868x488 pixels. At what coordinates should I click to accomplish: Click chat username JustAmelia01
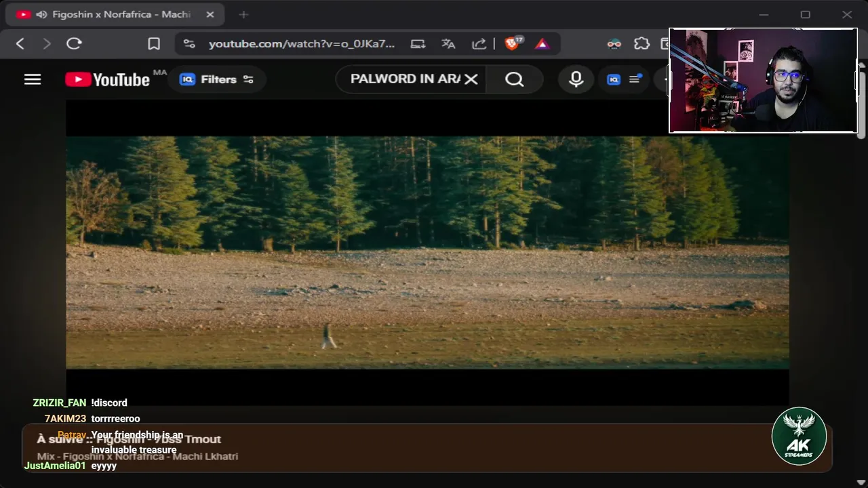coord(55,466)
